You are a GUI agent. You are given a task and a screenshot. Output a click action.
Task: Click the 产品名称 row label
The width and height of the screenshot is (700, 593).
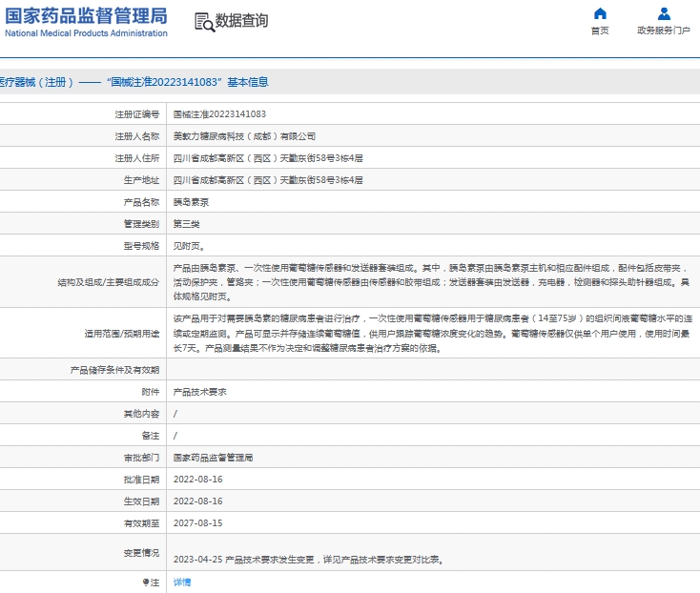tap(141, 202)
